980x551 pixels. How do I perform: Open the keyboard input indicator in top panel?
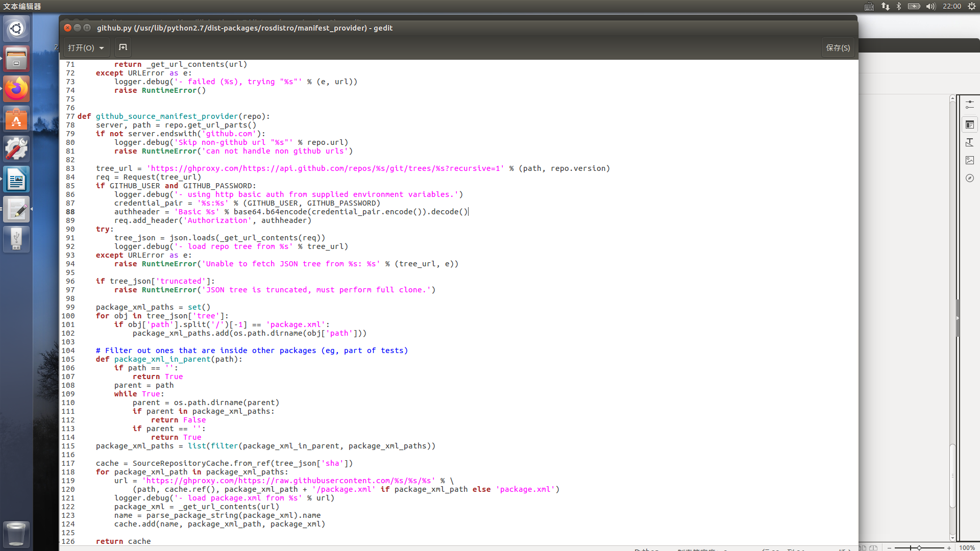pos(869,6)
